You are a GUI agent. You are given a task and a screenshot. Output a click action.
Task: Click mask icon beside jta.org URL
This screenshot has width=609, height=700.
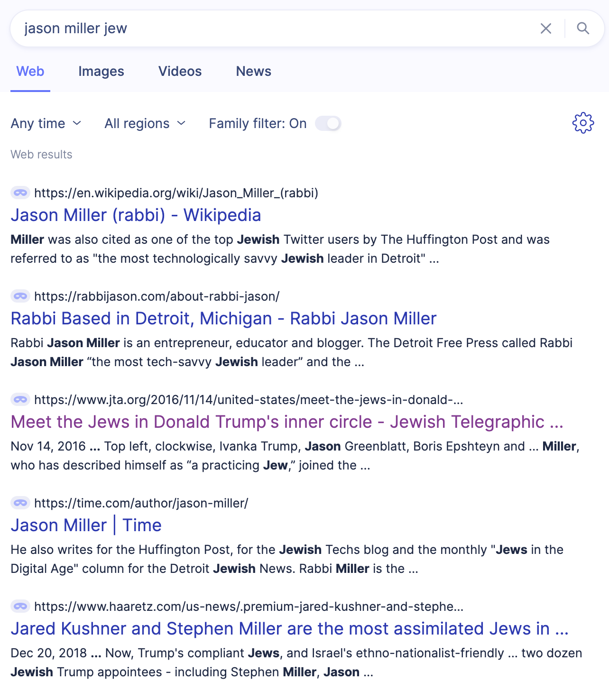[x=20, y=400]
